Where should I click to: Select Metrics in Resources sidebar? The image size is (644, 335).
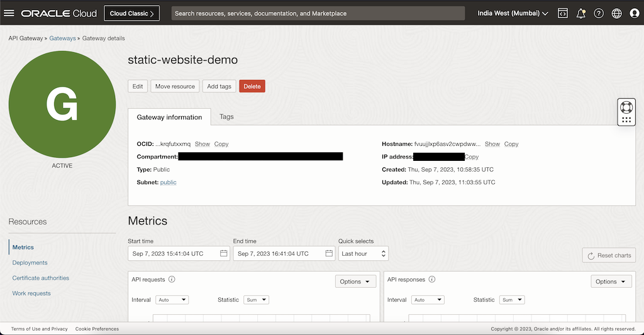pyautogui.click(x=23, y=247)
